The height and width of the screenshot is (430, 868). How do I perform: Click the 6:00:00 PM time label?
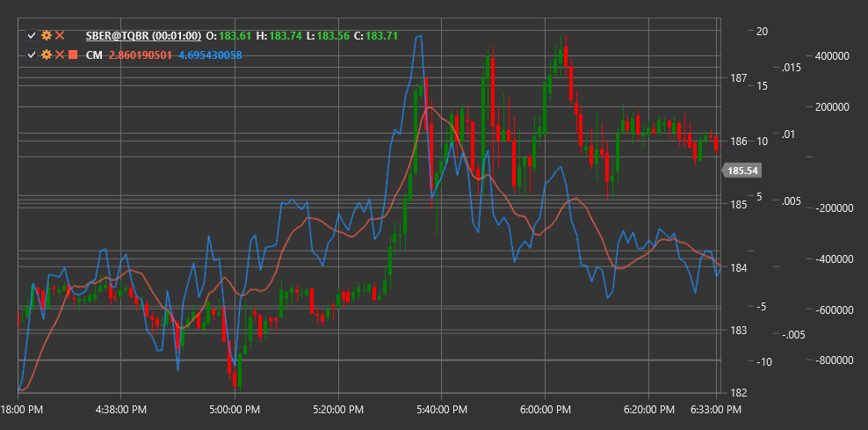point(546,410)
